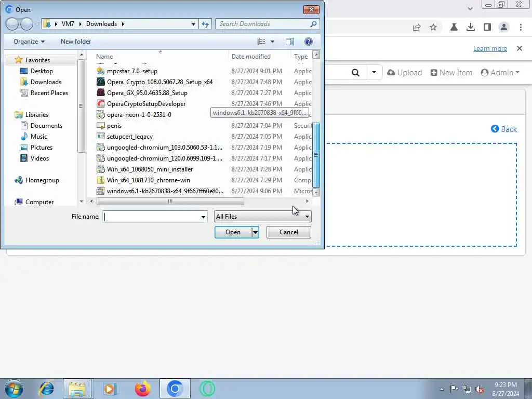Sort by the Date modified column header
Image resolution: width=532 pixels, height=399 pixels.
click(251, 56)
